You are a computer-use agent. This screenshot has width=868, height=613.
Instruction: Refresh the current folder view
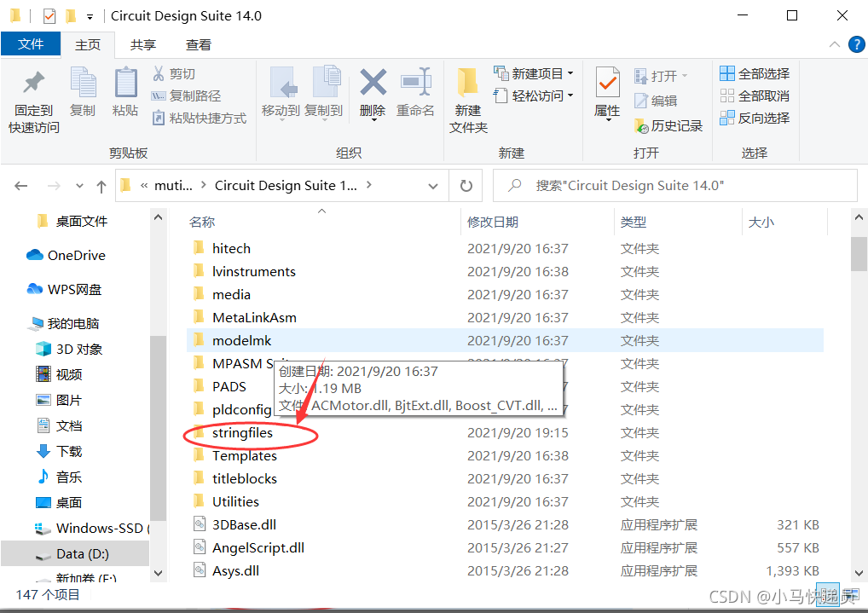pyautogui.click(x=466, y=186)
